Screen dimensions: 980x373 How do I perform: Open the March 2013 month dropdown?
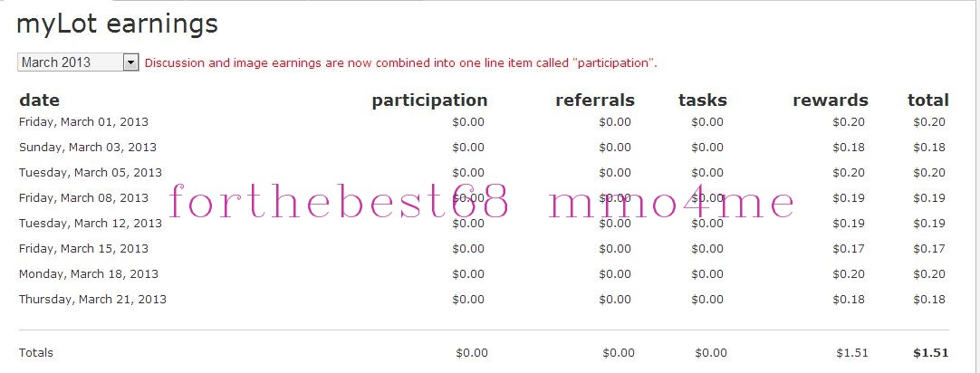[x=71, y=62]
